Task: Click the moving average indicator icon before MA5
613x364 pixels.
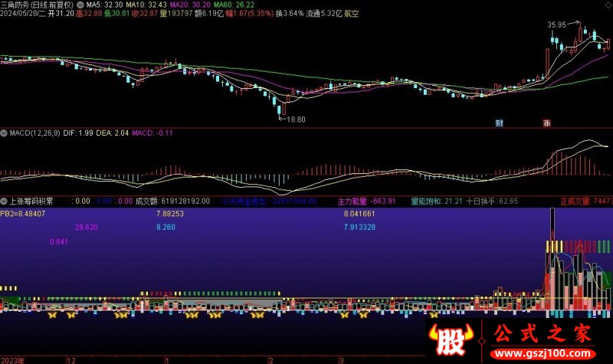Action: pos(81,5)
